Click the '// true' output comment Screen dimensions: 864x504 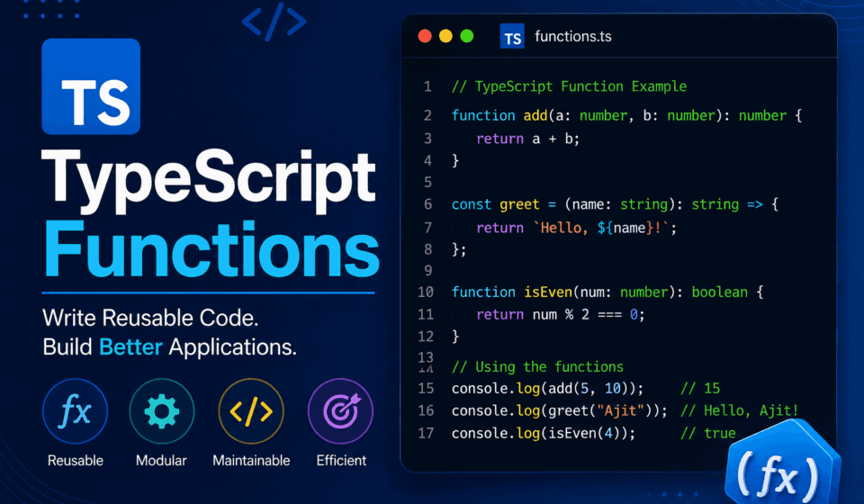708,434
